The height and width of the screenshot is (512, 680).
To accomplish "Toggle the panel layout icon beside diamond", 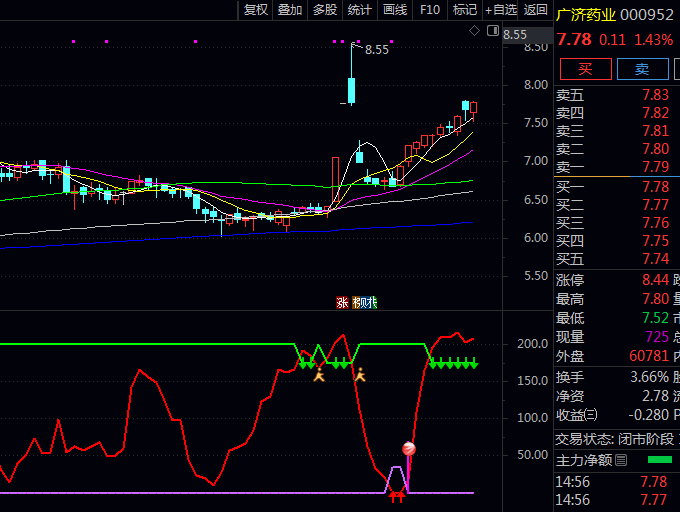I will point(493,31).
